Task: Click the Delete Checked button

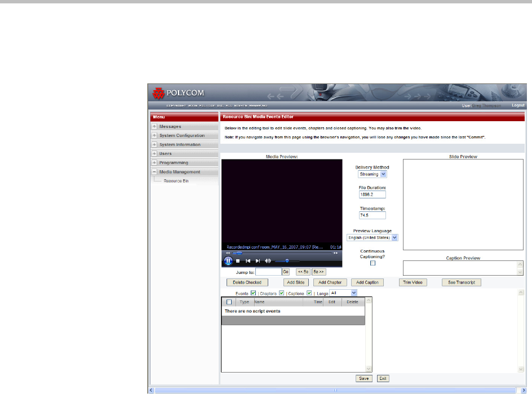Action: [x=247, y=282]
